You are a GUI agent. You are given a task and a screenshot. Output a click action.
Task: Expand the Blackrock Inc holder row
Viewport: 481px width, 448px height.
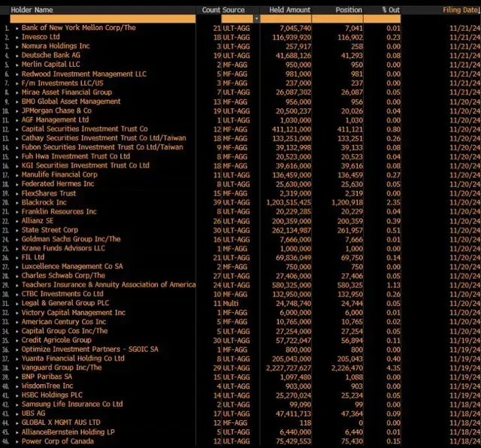[17, 203]
